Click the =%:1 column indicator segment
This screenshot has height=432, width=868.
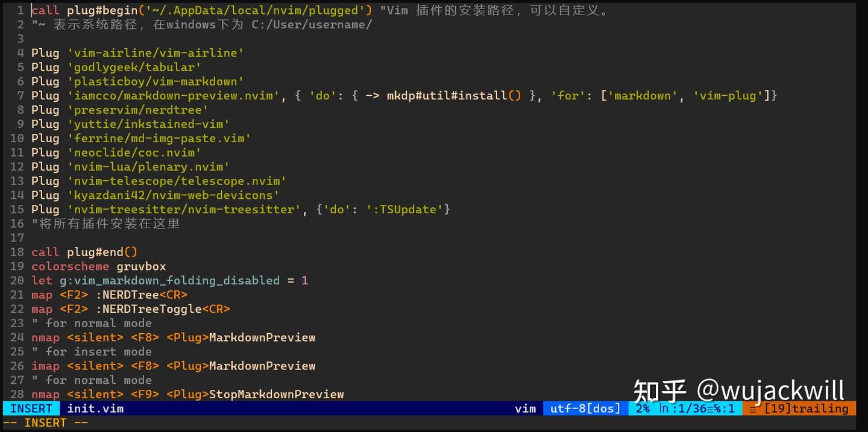[x=721, y=409]
